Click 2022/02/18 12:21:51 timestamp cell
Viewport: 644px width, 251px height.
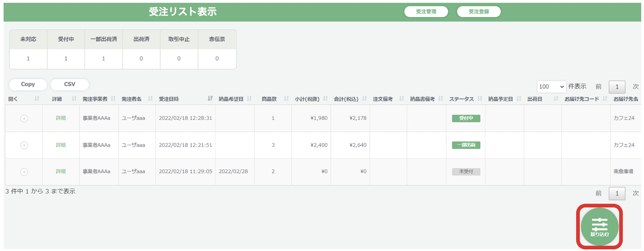coord(186,145)
